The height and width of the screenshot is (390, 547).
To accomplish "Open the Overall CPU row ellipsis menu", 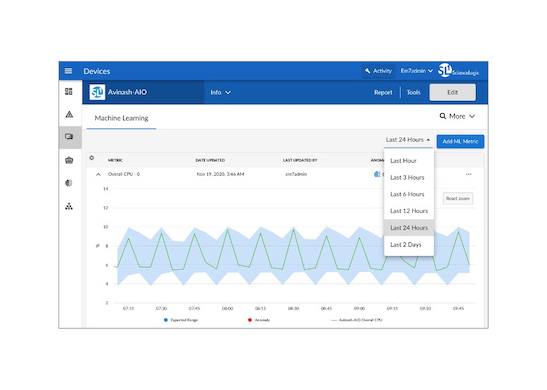I will (x=468, y=174).
